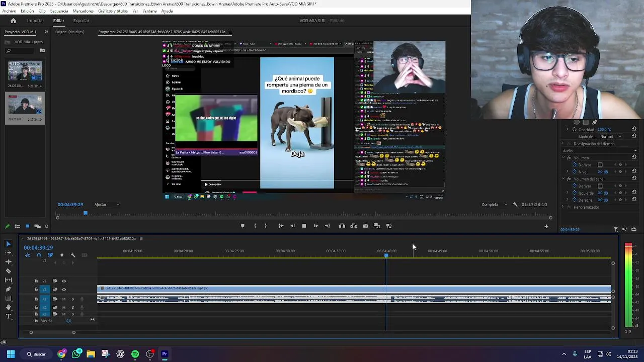Step forward one frame
The height and width of the screenshot is (362, 644).
click(x=316, y=226)
